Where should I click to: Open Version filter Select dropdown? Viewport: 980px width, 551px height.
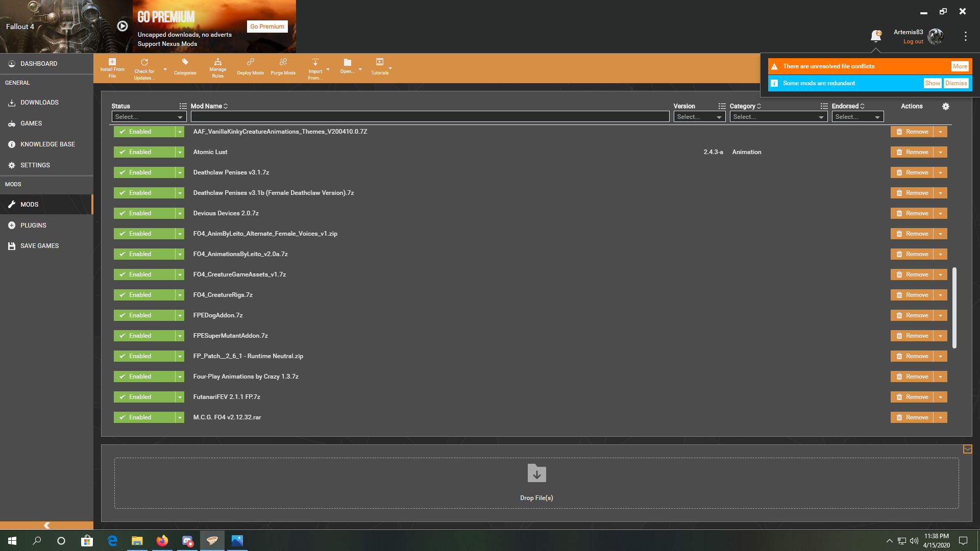699,117
